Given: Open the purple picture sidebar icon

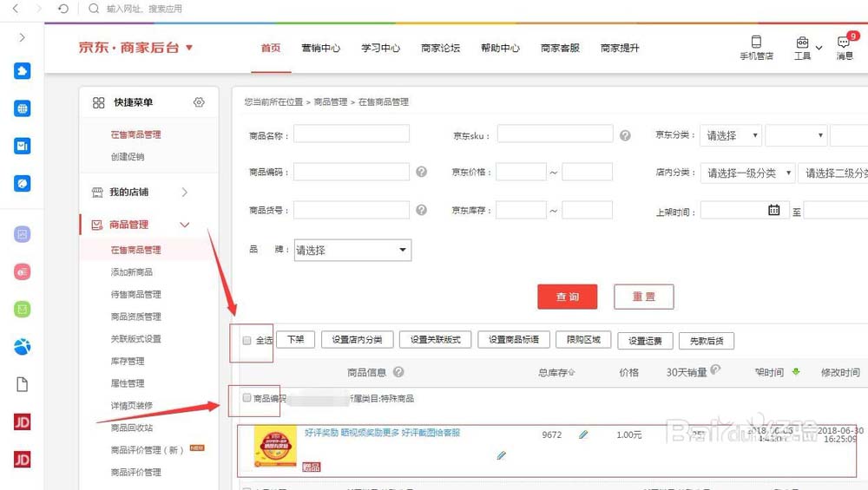Looking at the screenshot, I should pos(23,234).
